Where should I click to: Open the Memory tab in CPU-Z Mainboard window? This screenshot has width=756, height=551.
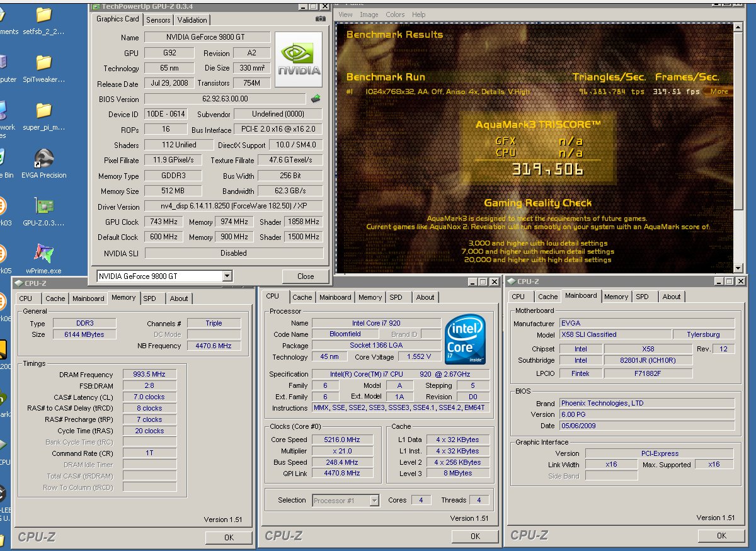(616, 297)
